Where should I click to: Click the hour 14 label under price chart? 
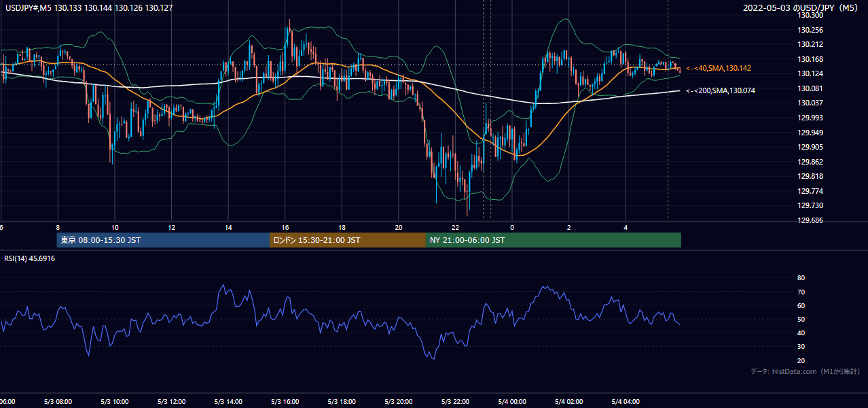tap(228, 228)
